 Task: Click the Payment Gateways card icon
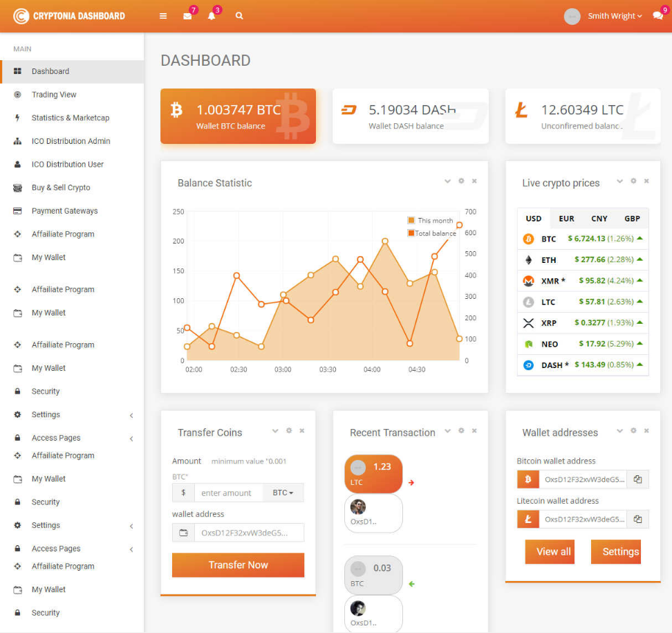pos(17,210)
